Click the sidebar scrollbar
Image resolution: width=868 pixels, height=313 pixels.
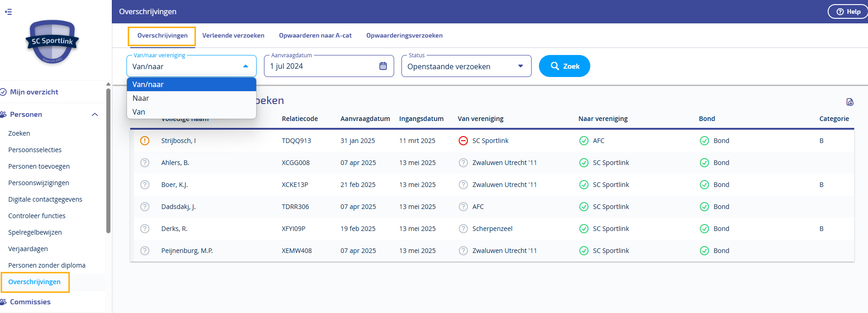coord(108,160)
